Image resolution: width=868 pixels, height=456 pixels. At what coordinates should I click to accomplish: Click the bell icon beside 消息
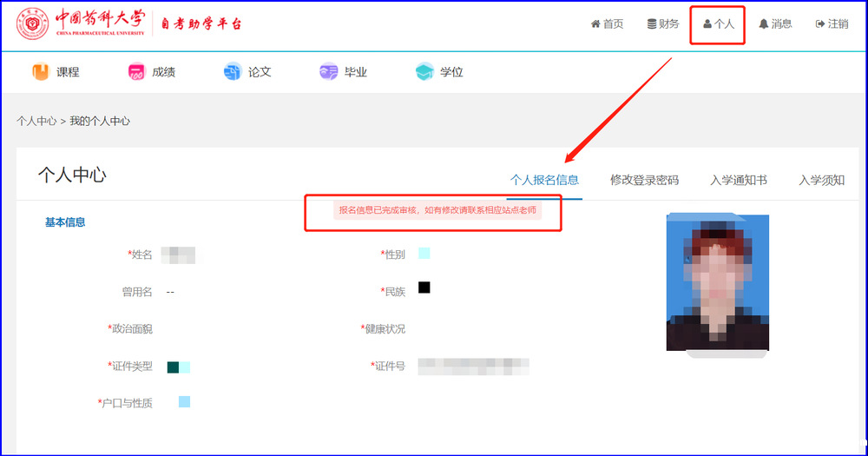(764, 24)
